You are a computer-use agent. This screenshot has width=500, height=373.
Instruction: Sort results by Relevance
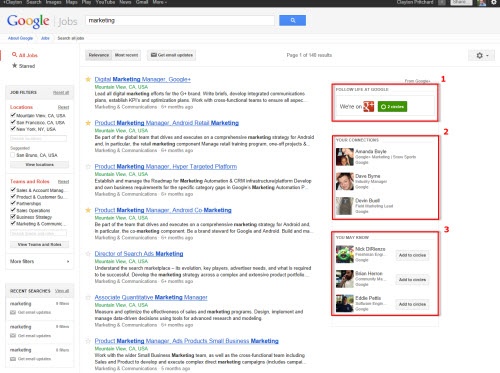(99, 55)
